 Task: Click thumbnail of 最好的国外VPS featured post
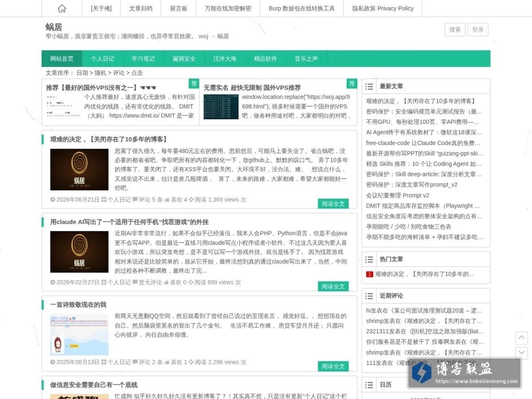click(63, 107)
